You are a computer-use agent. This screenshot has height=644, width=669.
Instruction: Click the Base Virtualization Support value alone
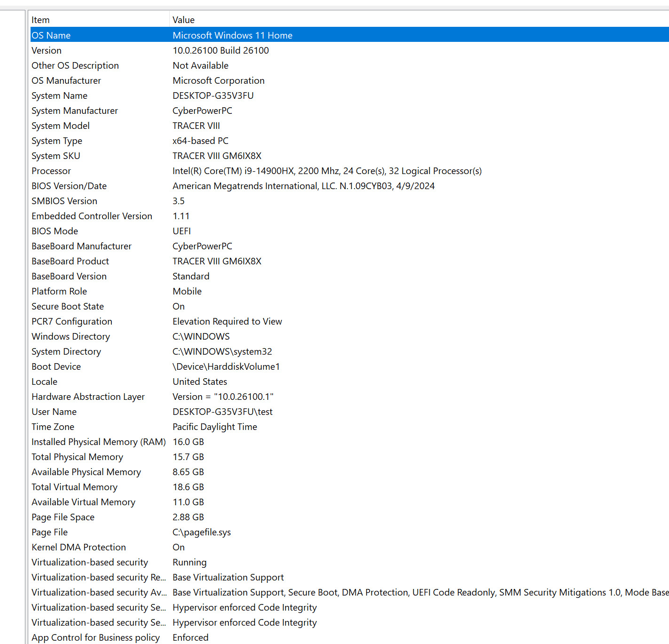228,577
